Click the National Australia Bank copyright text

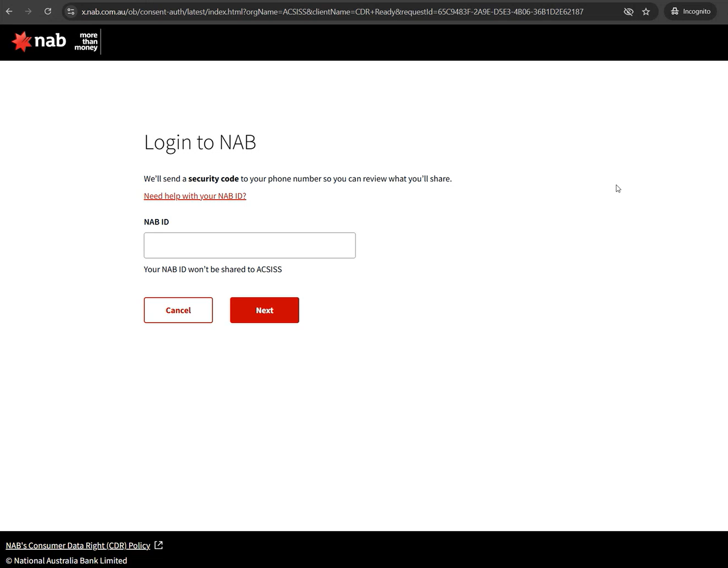(x=66, y=560)
